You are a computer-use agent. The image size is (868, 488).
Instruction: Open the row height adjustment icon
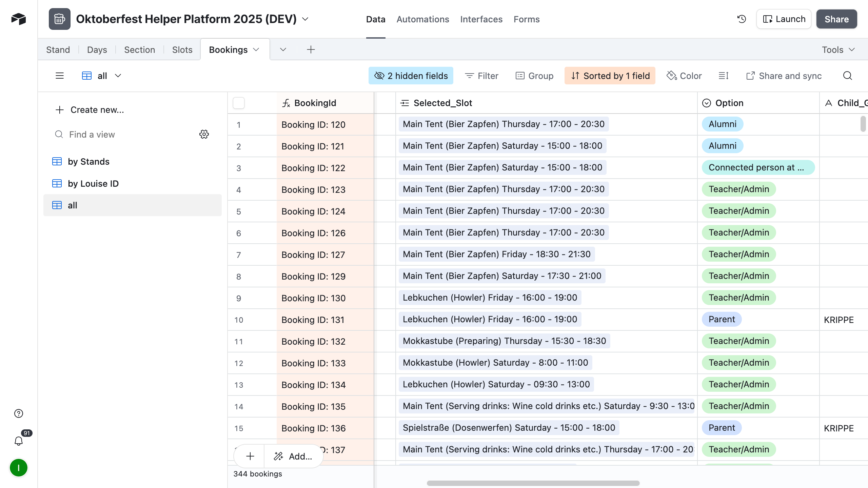point(723,76)
